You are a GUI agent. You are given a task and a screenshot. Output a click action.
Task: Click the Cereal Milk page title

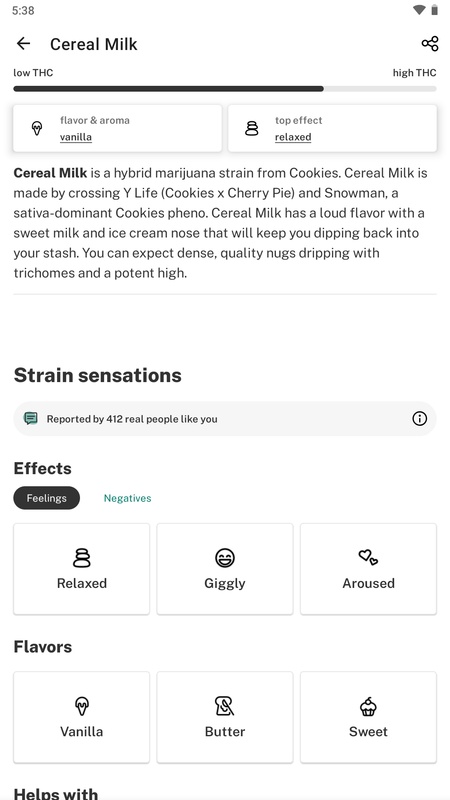pyautogui.click(x=94, y=44)
